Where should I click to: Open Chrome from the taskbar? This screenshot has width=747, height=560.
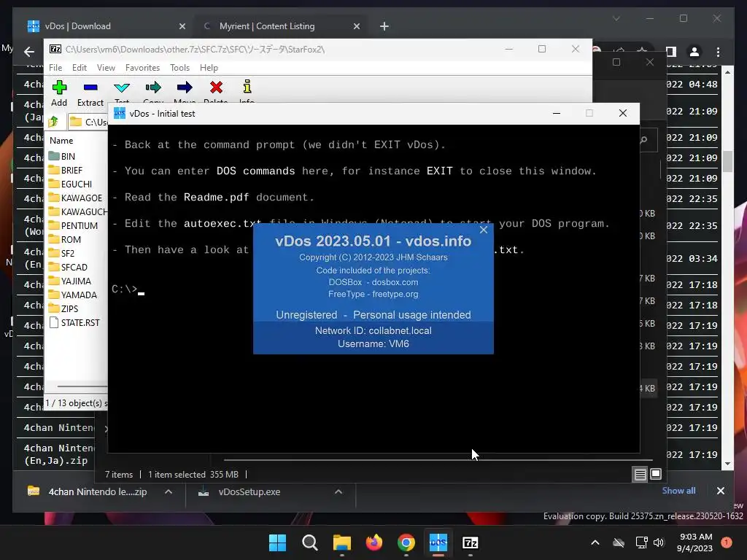[x=406, y=542]
